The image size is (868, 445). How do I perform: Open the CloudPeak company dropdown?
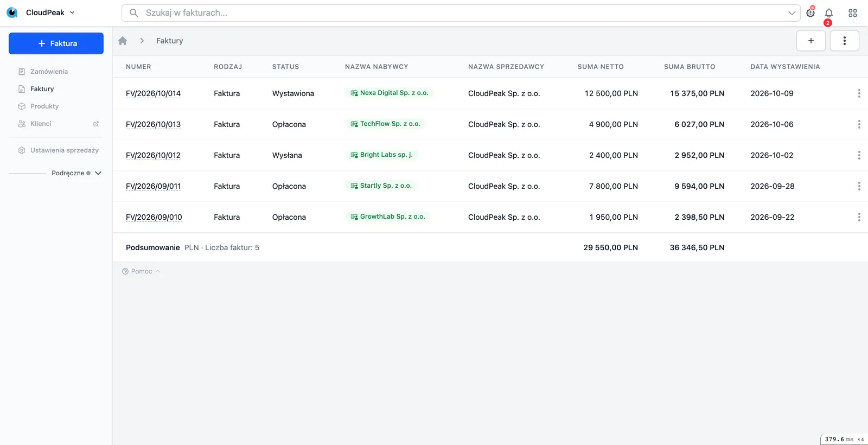[50, 12]
